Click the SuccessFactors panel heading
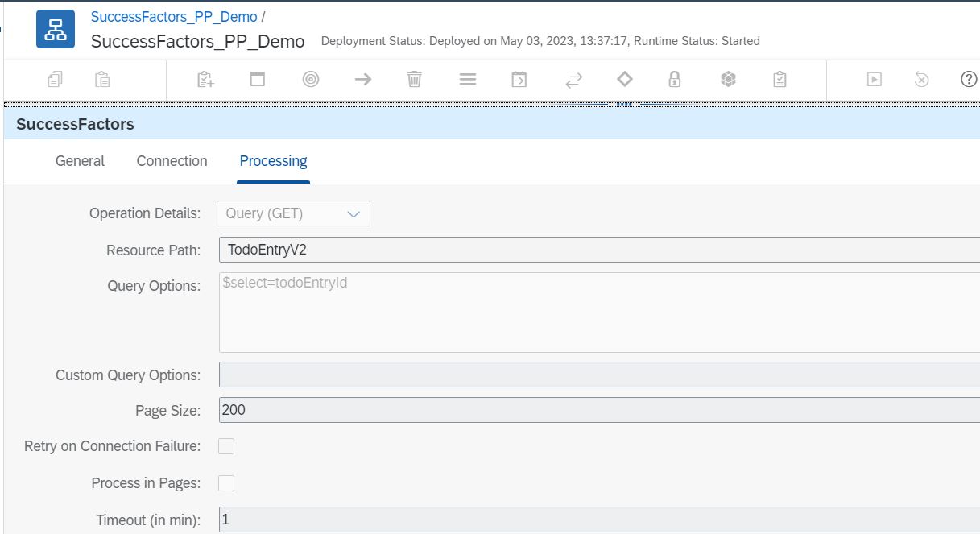 click(x=75, y=124)
